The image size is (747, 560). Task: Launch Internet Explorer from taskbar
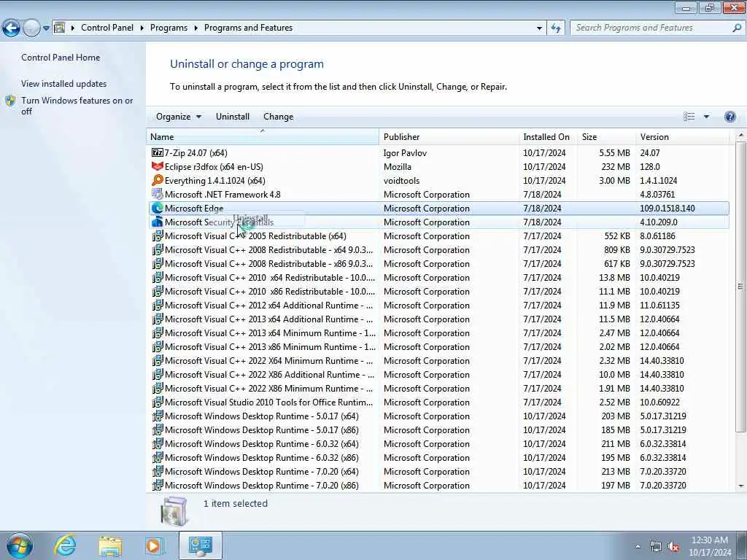pyautogui.click(x=65, y=545)
